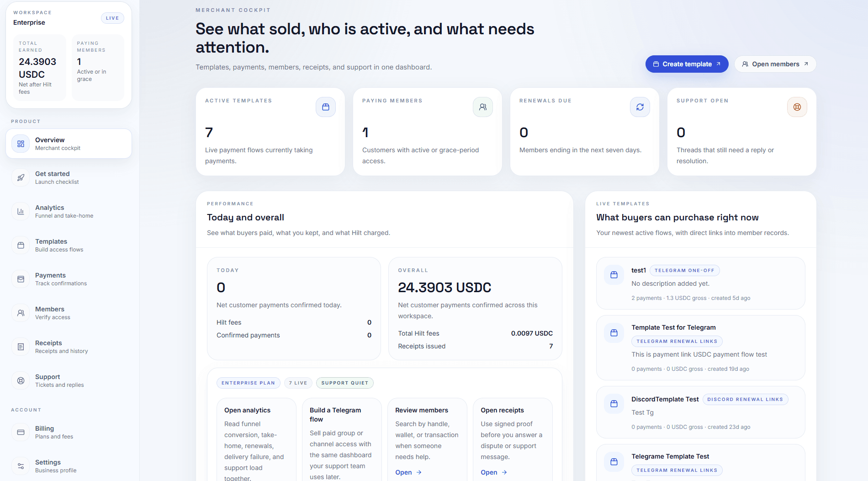Open Analytics funnel and take-home
The image size is (868, 481).
tap(69, 211)
